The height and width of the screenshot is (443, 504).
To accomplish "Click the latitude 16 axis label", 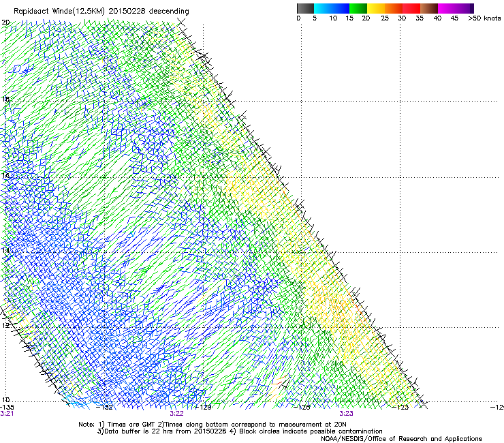I will [5, 176].
